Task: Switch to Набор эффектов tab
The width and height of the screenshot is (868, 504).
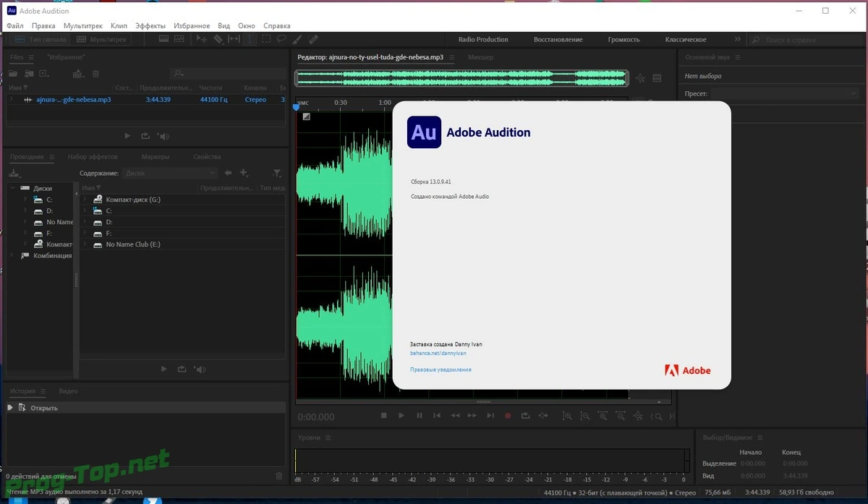Action: [93, 157]
